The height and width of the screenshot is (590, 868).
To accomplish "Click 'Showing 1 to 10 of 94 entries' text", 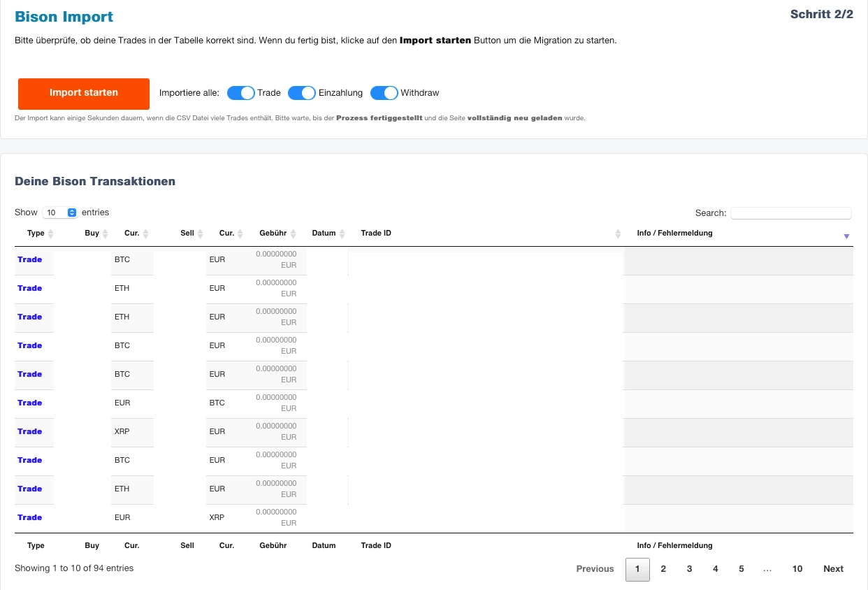I will coord(74,568).
